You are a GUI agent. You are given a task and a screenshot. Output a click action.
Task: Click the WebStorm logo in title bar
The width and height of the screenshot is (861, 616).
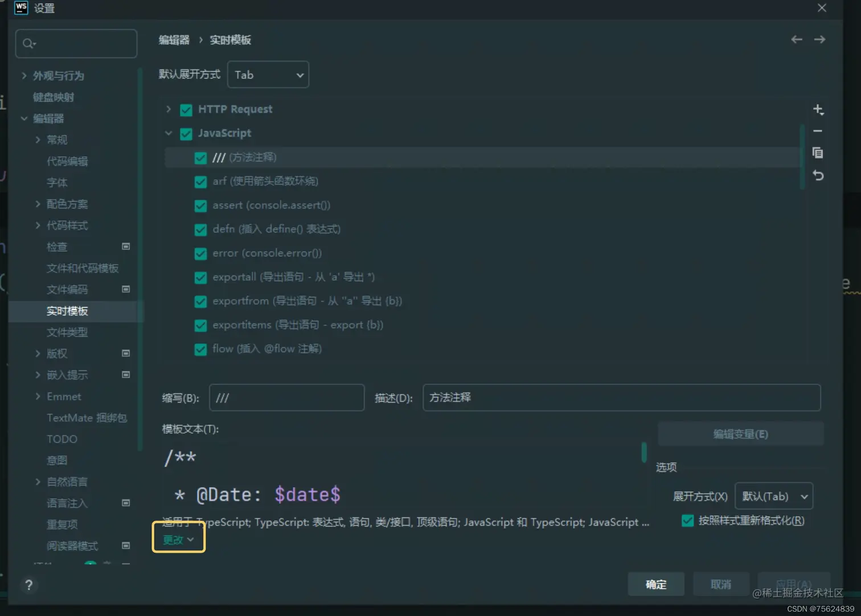(21, 7)
